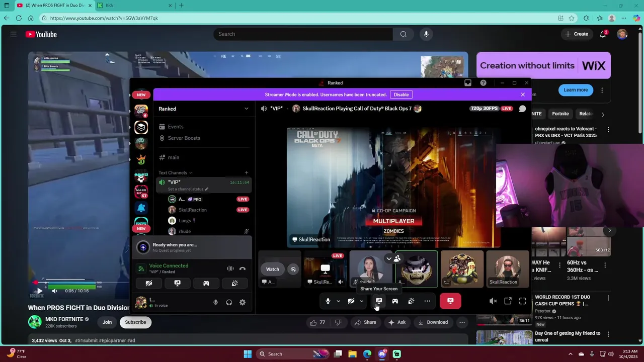Open soundboard in voice connected panel
The height and width of the screenshot is (362, 644).
click(234, 284)
